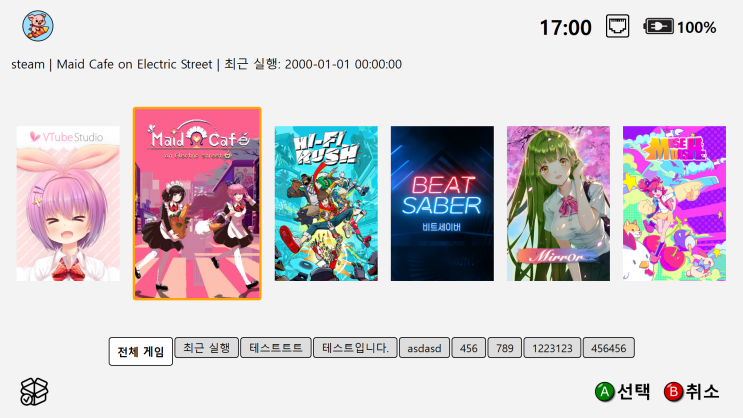Image resolution: width=743 pixels, height=418 pixels.
Task: Select the 456 category tab
Action: coord(469,348)
